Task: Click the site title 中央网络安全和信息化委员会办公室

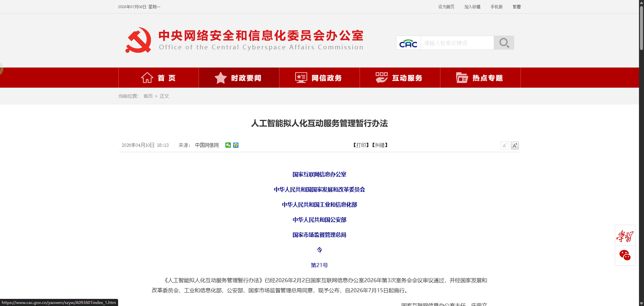Action: tap(261, 35)
